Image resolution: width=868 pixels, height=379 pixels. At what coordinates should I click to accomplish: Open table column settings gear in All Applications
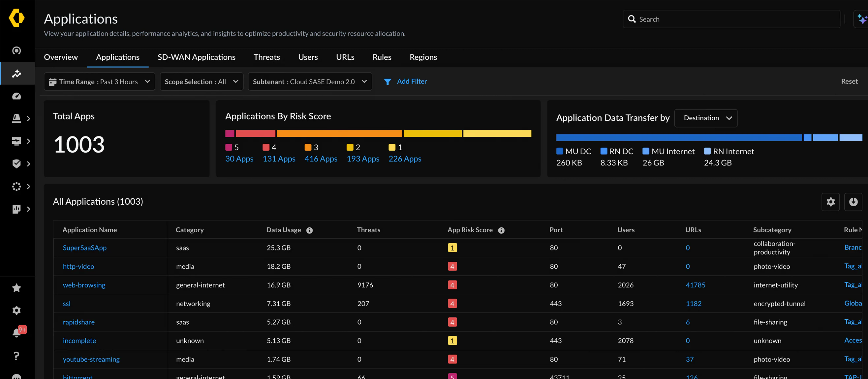coord(831,202)
